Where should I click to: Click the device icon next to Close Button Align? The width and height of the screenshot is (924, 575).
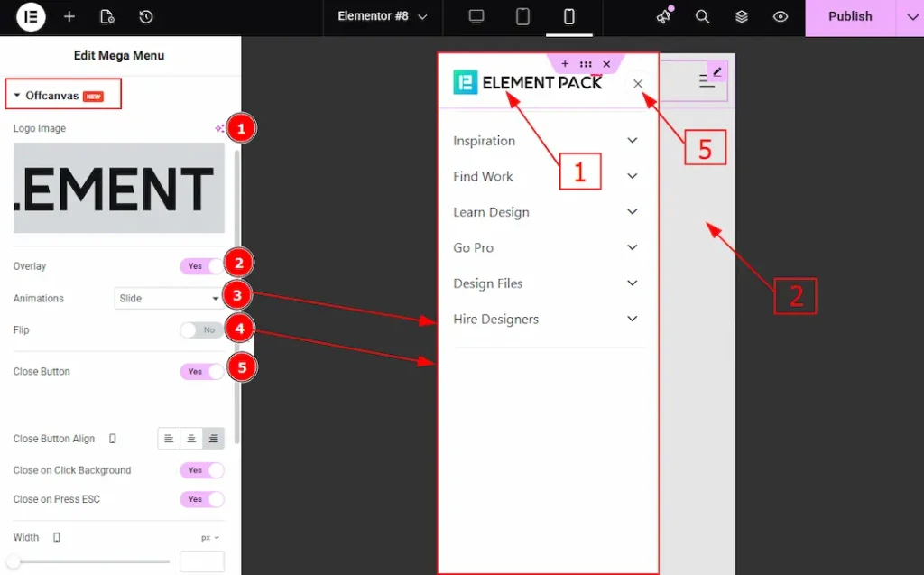point(113,439)
